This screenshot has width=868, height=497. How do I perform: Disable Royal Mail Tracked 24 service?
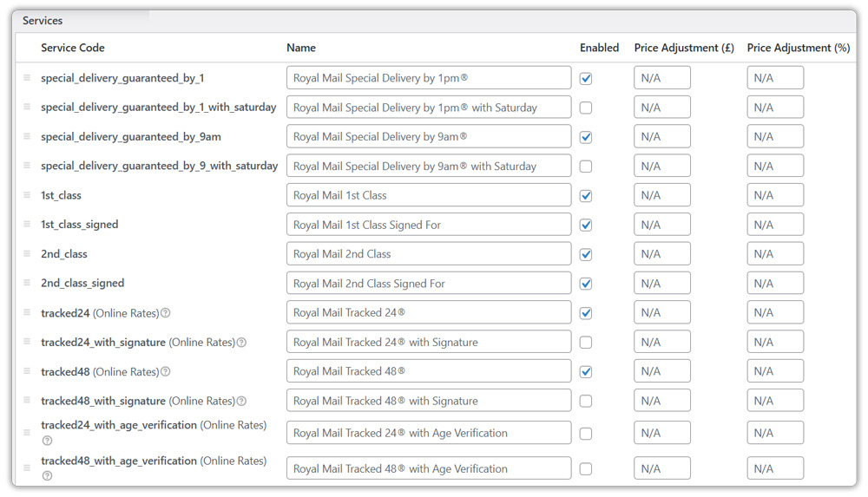[586, 313]
